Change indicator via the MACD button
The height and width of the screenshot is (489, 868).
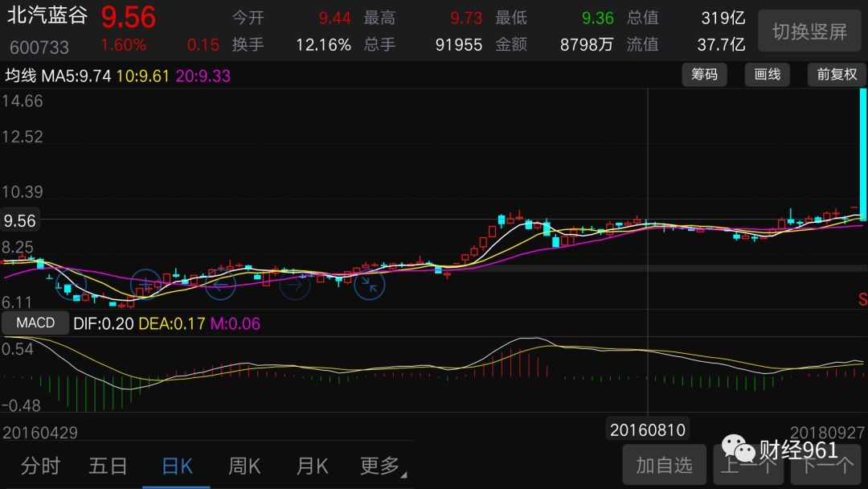[35, 323]
